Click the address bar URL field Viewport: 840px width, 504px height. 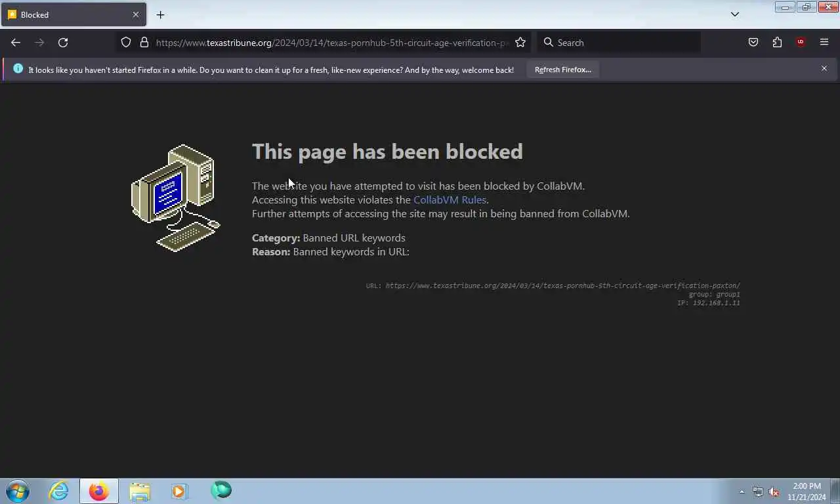pos(331,43)
